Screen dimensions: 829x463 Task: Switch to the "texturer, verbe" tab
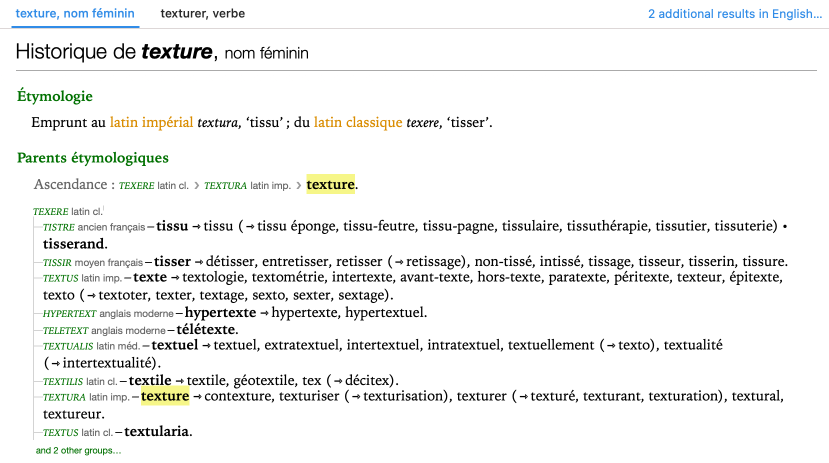(x=202, y=14)
